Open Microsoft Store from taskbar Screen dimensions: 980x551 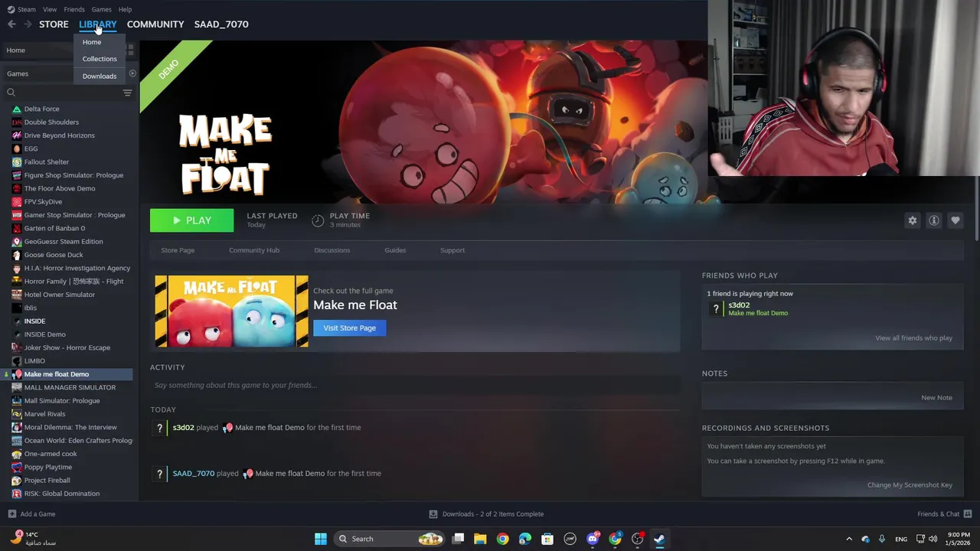point(547,539)
